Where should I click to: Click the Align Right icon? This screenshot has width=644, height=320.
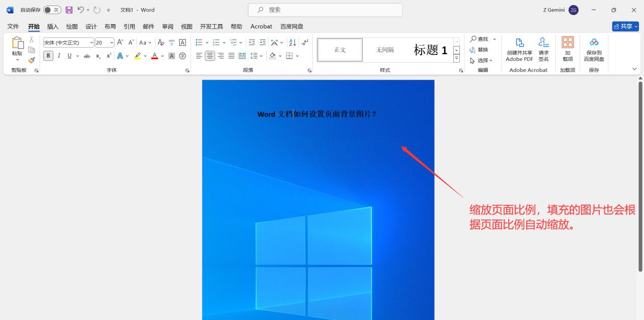[x=221, y=56]
